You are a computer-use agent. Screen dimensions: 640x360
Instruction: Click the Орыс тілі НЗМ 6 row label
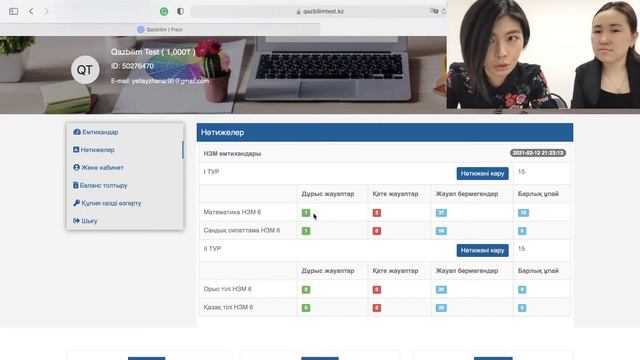pos(227,289)
